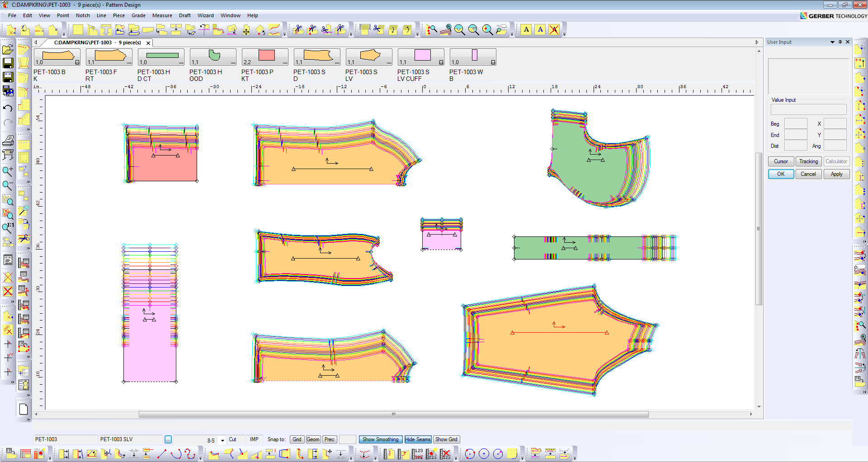The width and height of the screenshot is (868, 462).
Task: Click the blue A annotation icon
Action: 540,30
